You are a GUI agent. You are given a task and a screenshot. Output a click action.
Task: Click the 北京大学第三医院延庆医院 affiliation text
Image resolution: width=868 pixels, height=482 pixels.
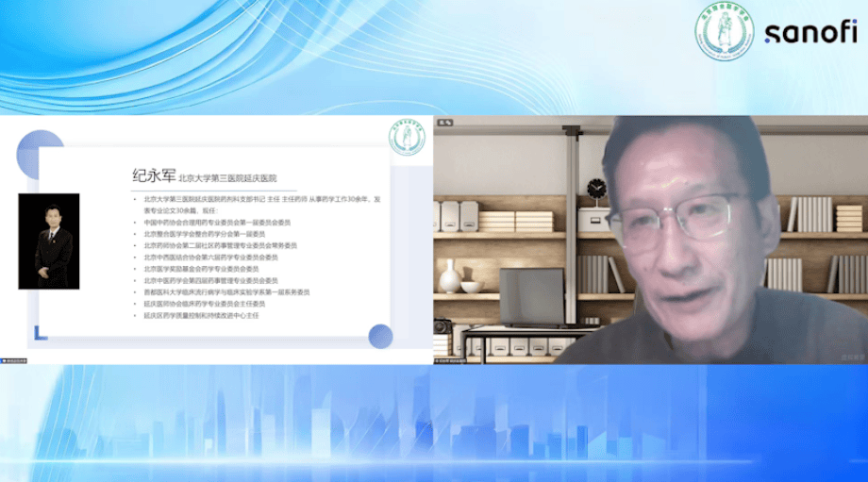227,178
